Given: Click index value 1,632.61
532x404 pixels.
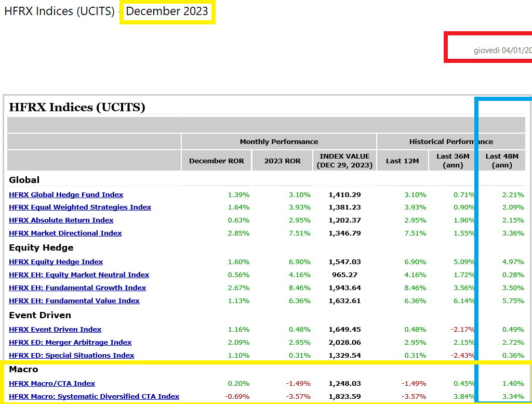Looking at the screenshot, I should [x=344, y=301].
